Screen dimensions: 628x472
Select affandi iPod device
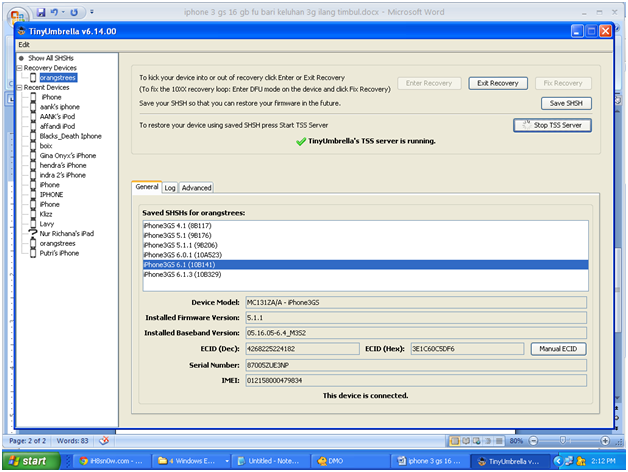(57, 126)
